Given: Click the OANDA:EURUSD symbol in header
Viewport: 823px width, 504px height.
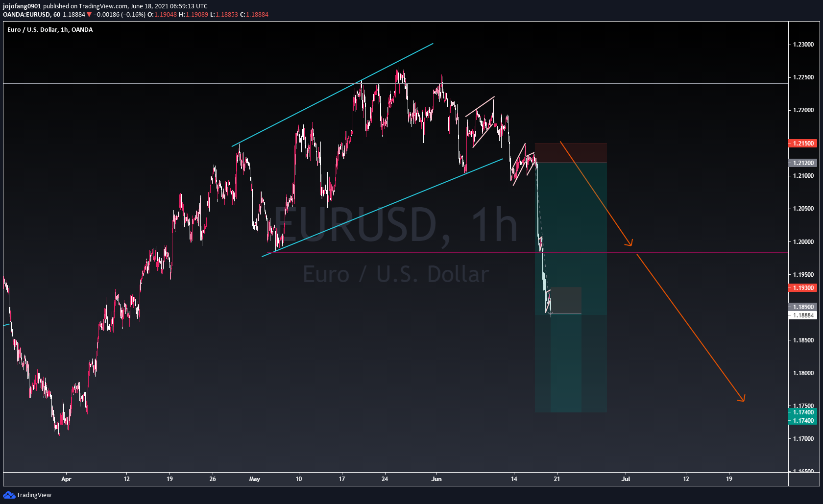Looking at the screenshot, I should click(x=27, y=15).
